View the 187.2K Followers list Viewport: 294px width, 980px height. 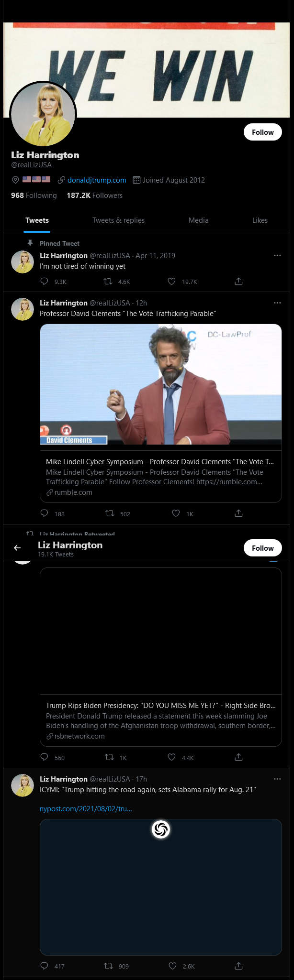click(95, 196)
